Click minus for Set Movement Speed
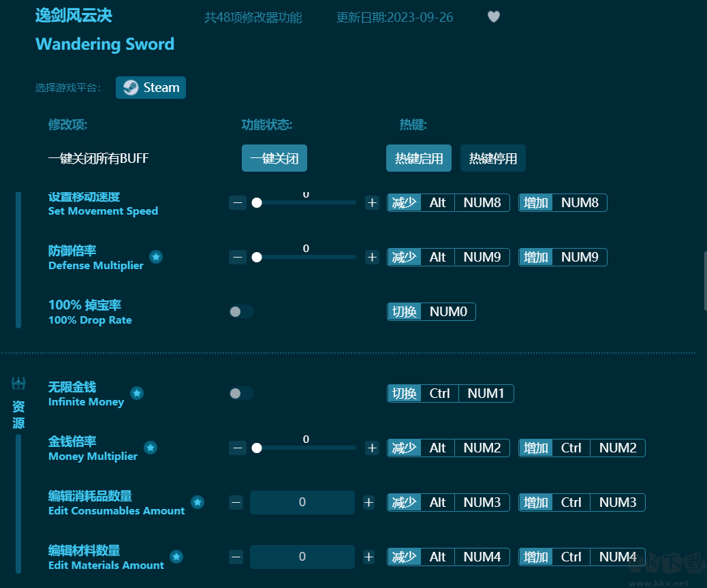The image size is (707, 588). point(238,203)
